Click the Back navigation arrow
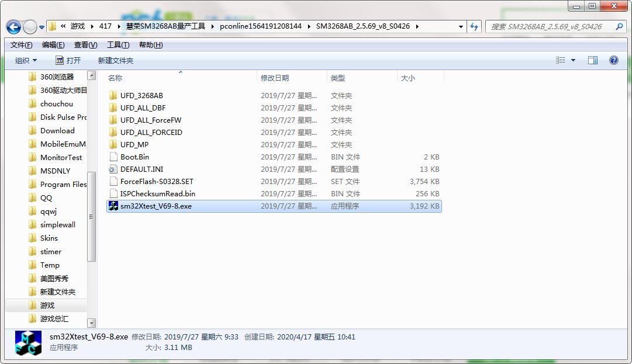 point(13,26)
